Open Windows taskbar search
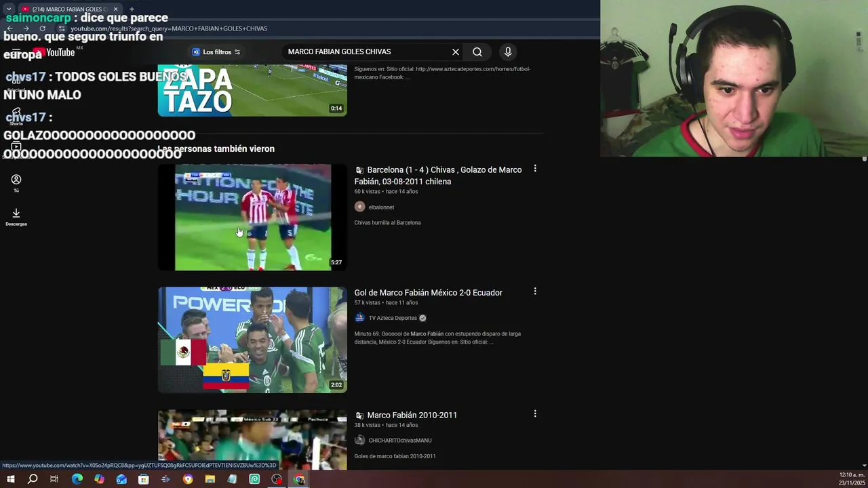868x488 pixels. [33, 479]
